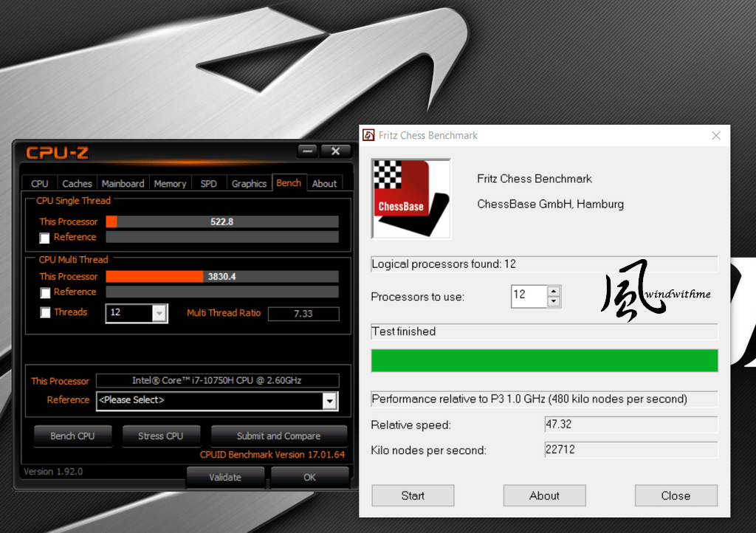Close the CPU-Z window
Screen dimensions: 756x533
point(336,151)
